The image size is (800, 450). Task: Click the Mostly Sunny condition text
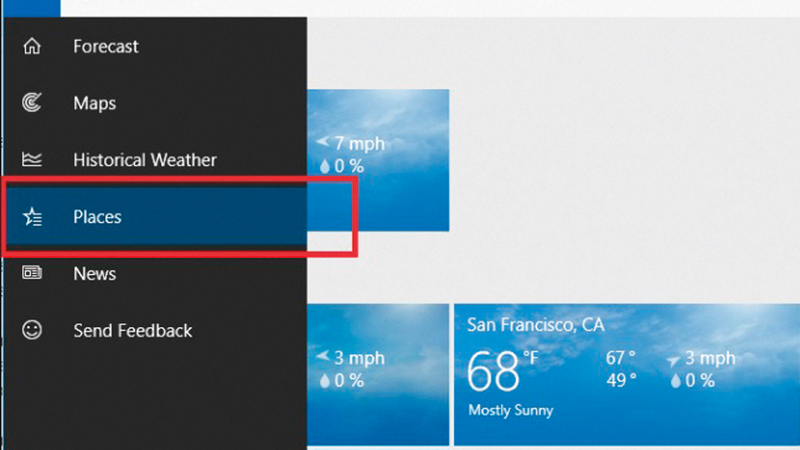(510, 411)
